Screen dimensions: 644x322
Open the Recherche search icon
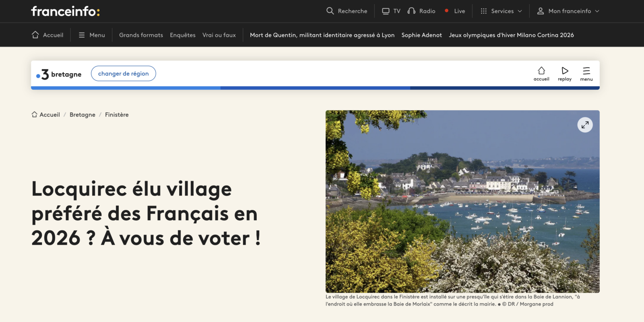[330, 11]
